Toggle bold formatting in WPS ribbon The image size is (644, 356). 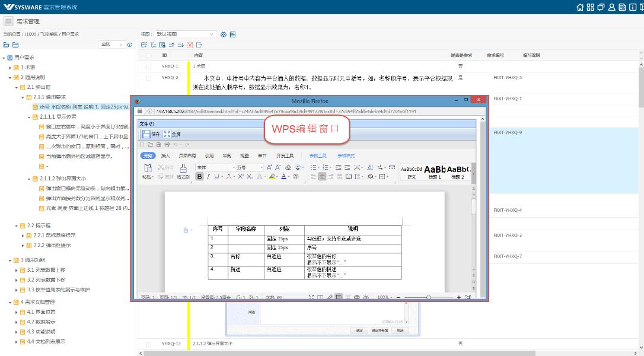(x=200, y=176)
